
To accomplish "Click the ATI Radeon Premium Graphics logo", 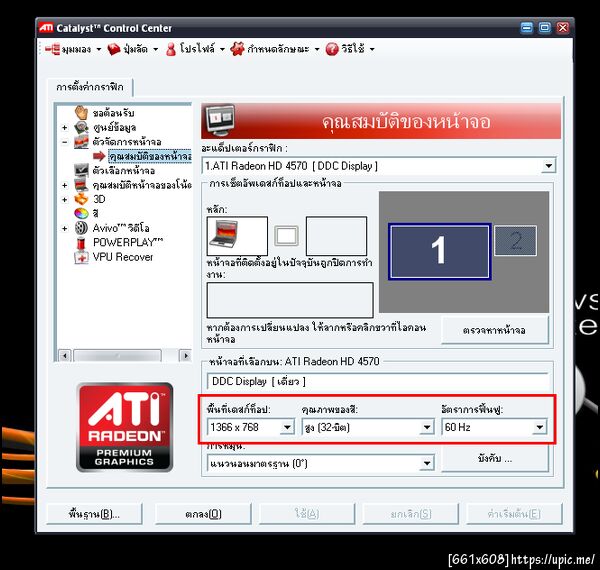I will pos(125,427).
